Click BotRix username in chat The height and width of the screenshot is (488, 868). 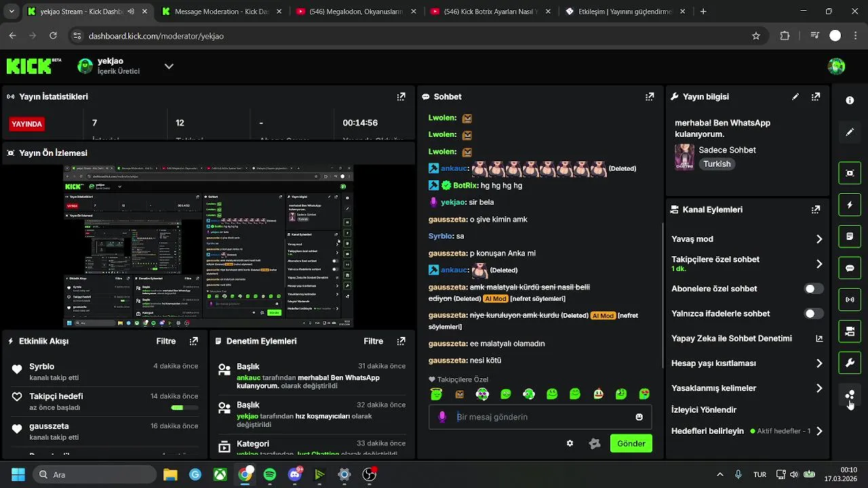[466, 185]
